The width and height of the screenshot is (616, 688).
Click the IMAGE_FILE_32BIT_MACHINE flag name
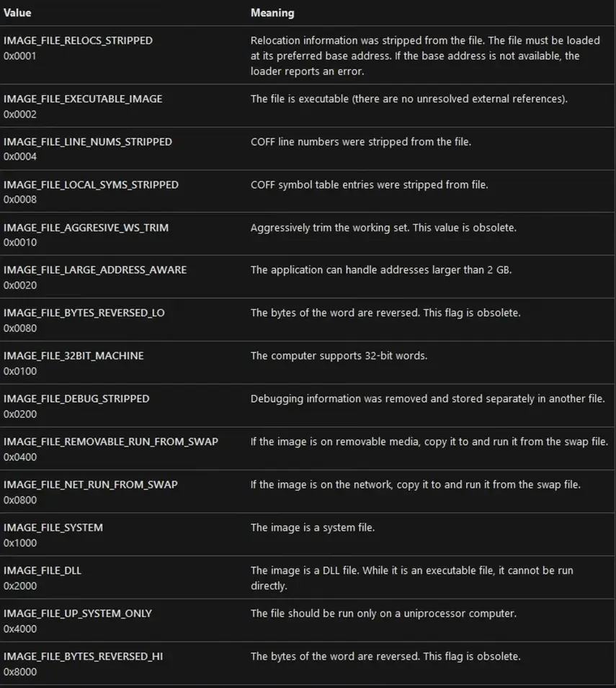tap(73, 356)
